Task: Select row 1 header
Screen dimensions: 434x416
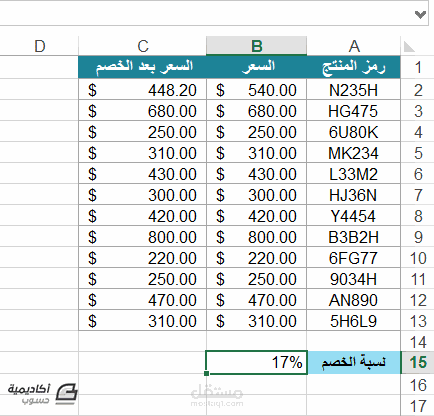Action: [x=417, y=67]
